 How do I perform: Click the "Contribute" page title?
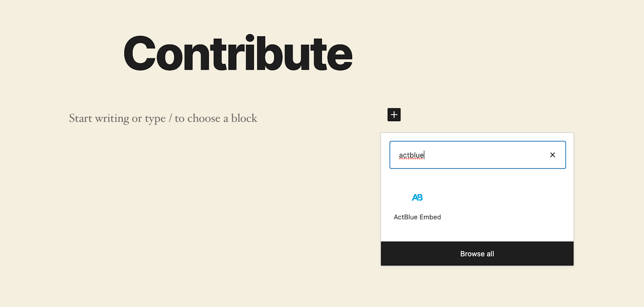(x=238, y=54)
